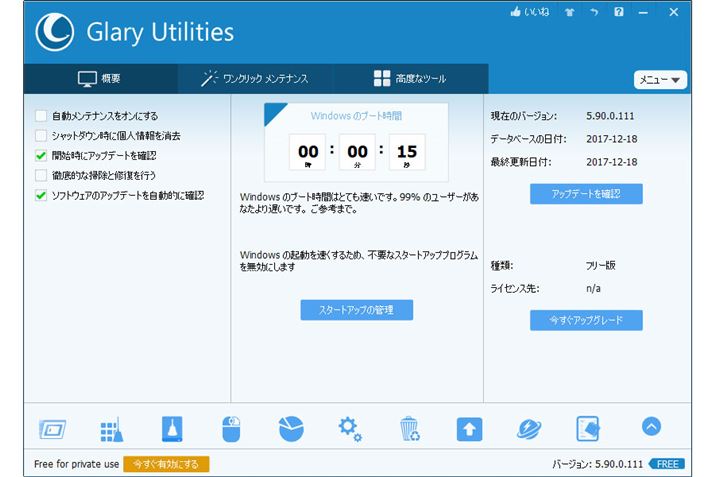Switch to the ワンクリック メンテナンス tab
Viewport: 715px width, 477px height.
pos(255,79)
